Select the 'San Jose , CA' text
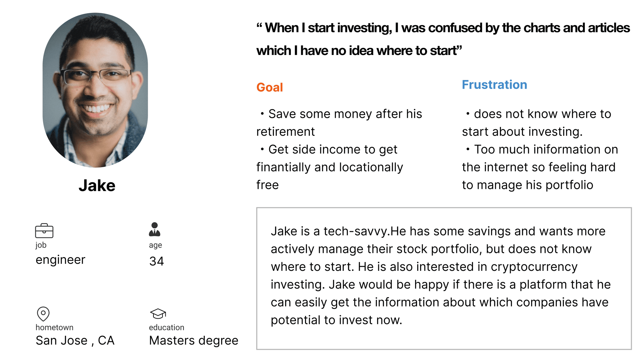 coord(75,341)
